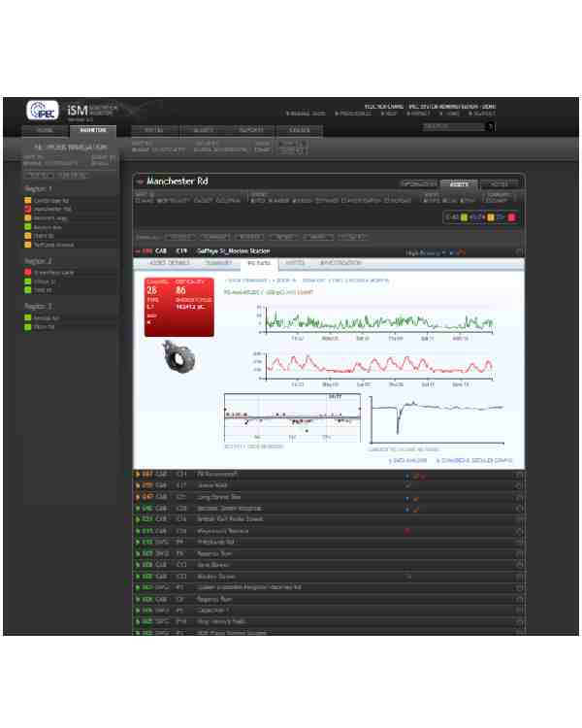The width and height of the screenshot is (582, 728).
Task: Tick checkbox at end of Long Street Tee row
Action: [519, 497]
